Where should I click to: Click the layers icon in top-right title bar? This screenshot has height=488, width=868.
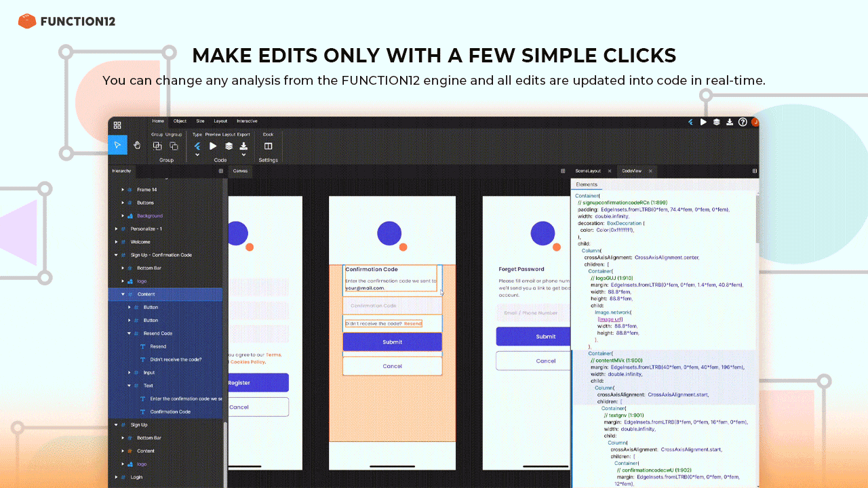click(x=716, y=122)
